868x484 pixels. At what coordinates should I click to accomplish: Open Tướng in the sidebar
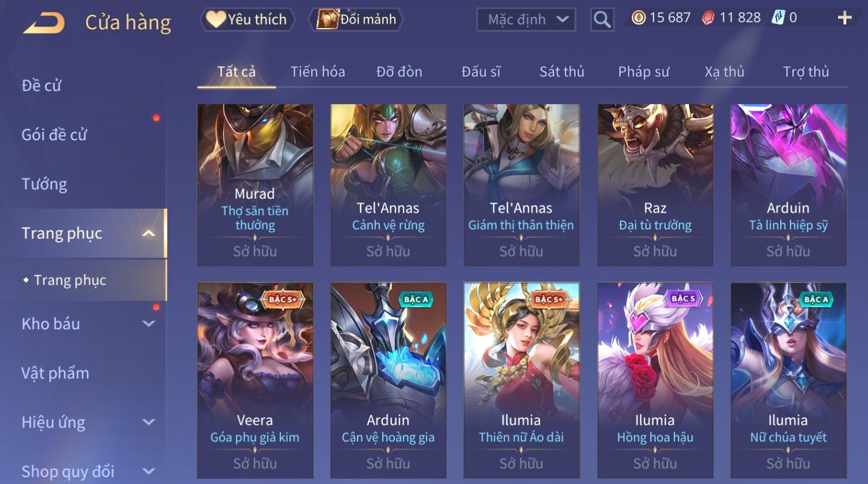pos(44,184)
